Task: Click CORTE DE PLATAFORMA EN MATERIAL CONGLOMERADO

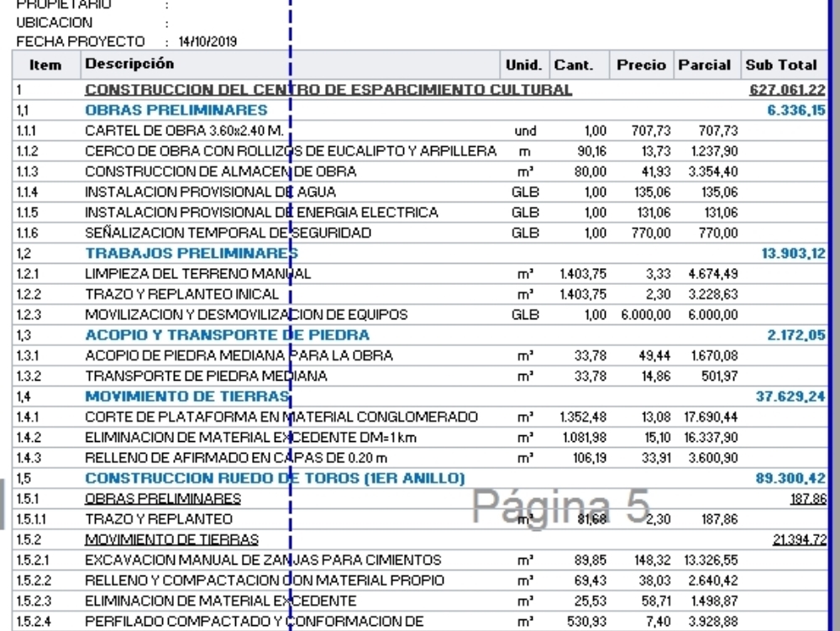Action: [281, 417]
